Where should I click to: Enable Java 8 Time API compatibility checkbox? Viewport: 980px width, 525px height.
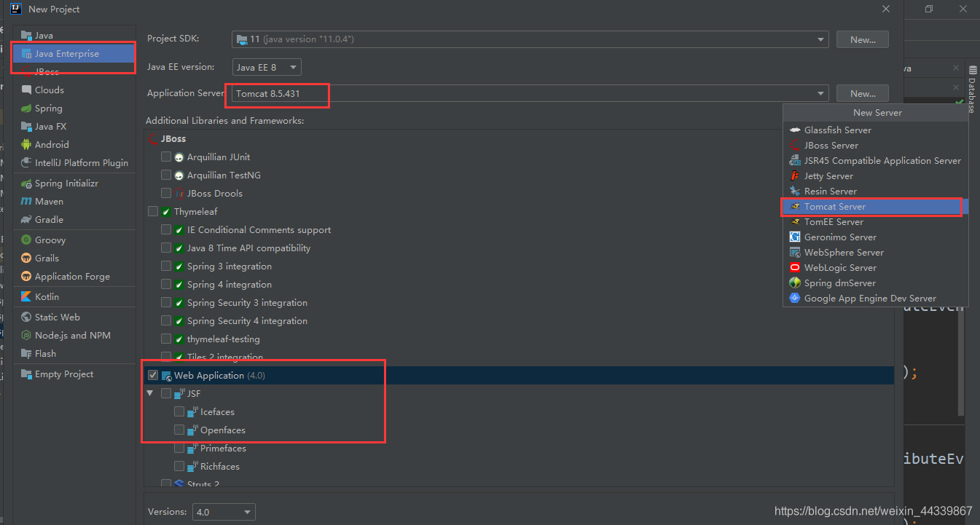coord(166,248)
